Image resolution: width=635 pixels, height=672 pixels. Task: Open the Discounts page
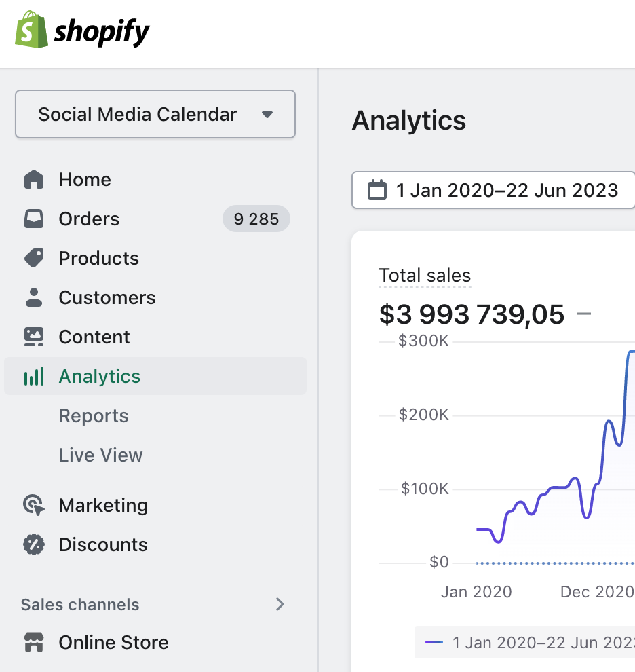(155, 544)
